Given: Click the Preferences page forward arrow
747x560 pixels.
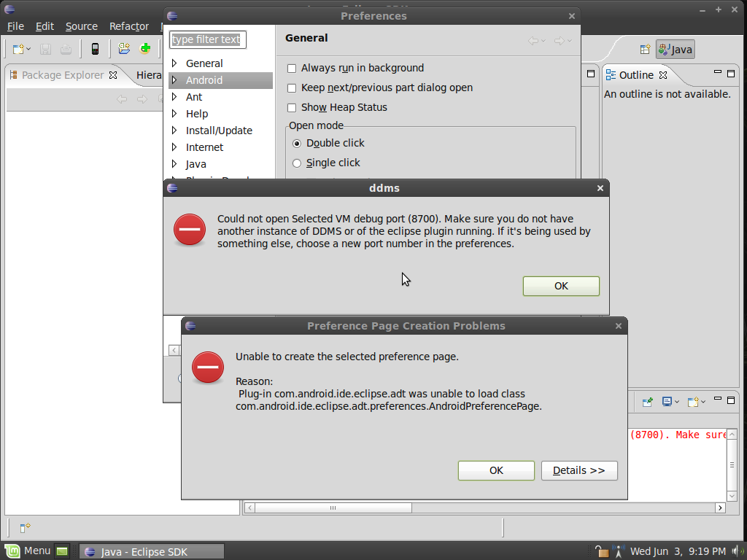Looking at the screenshot, I should point(560,41).
